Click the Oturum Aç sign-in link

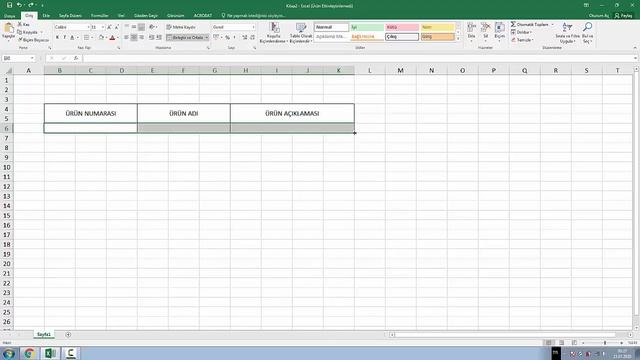coord(598,16)
